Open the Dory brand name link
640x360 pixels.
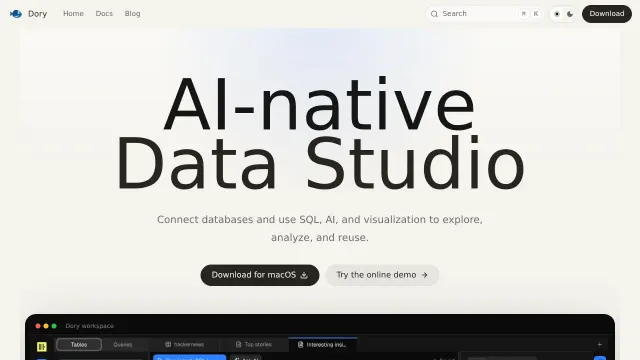click(x=38, y=14)
